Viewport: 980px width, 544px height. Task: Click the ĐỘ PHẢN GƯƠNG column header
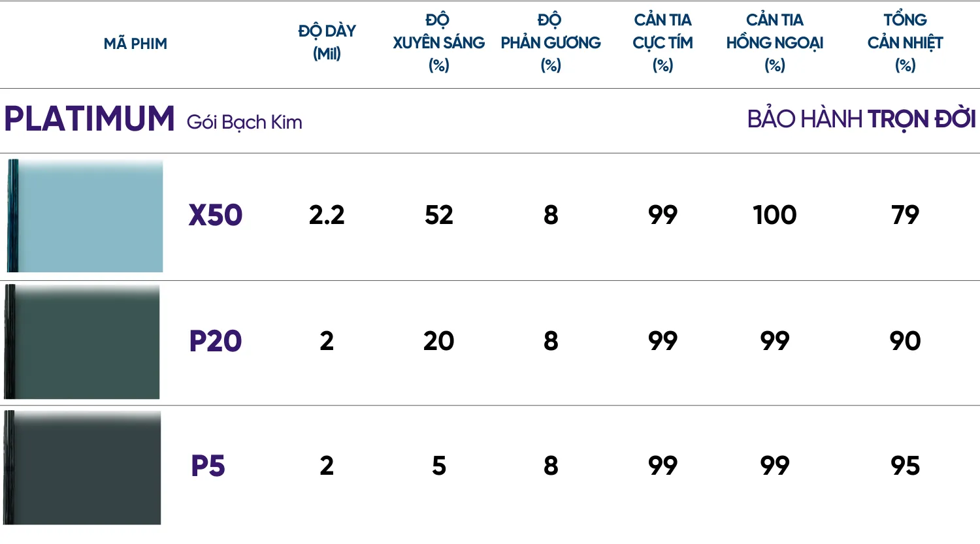(551, 42)
